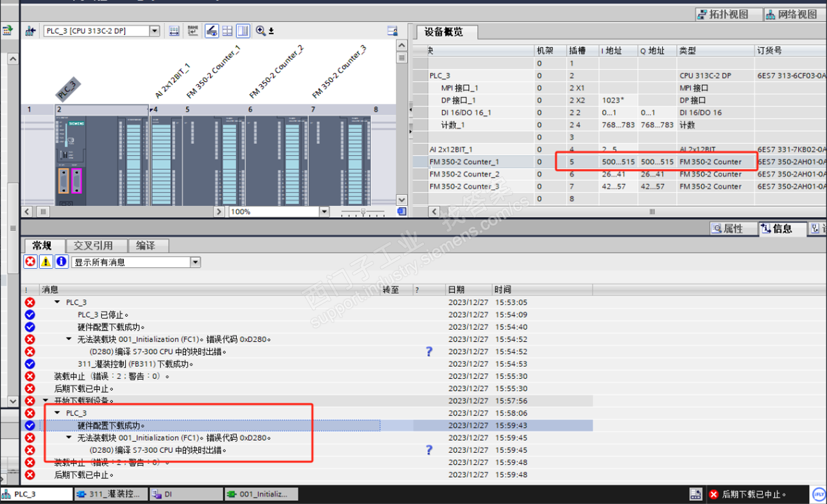The image size is (827, 504).
Task: Click the zoom slider in the device view
Action: coord(364,212)
